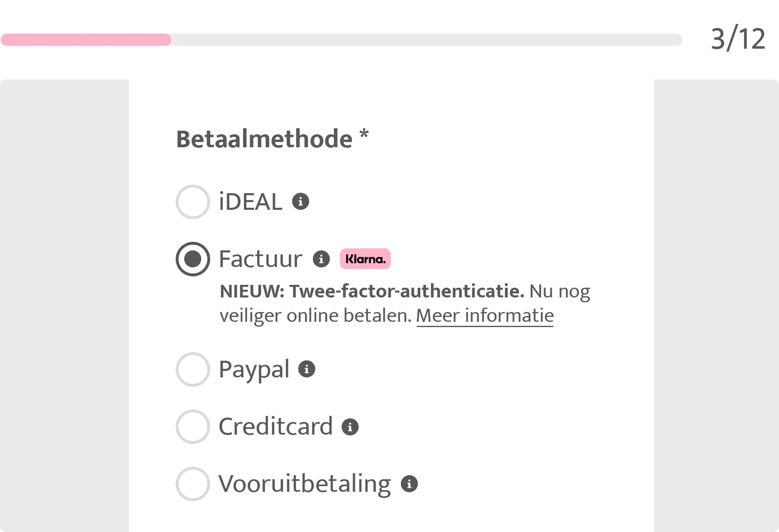779x532 pixels.
Task: Pick the Vooruitbetaling radio button circle
Action: pyautogui.click(x=193, y=484)
